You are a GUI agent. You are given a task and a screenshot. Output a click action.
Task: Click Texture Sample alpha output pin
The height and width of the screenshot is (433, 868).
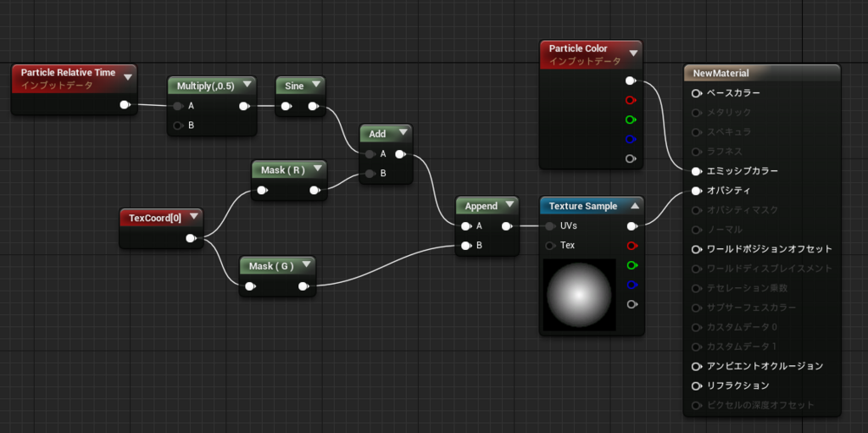(x=632, y=304)
